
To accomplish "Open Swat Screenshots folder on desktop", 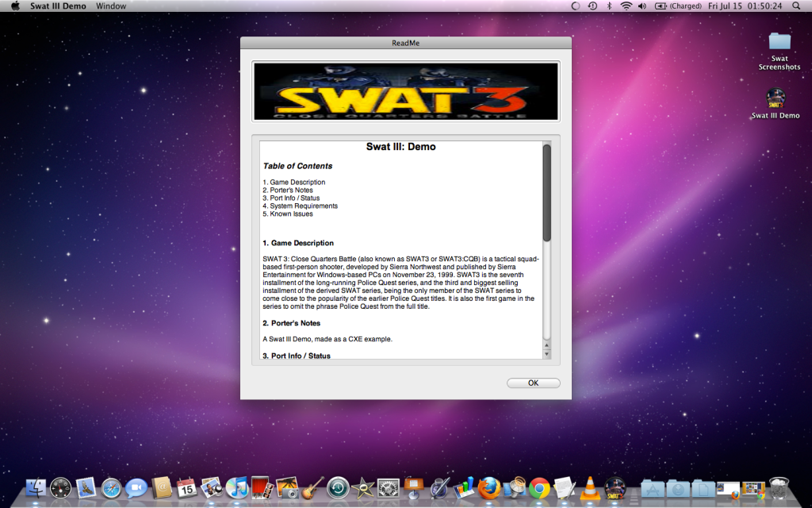I will point(779,50).
